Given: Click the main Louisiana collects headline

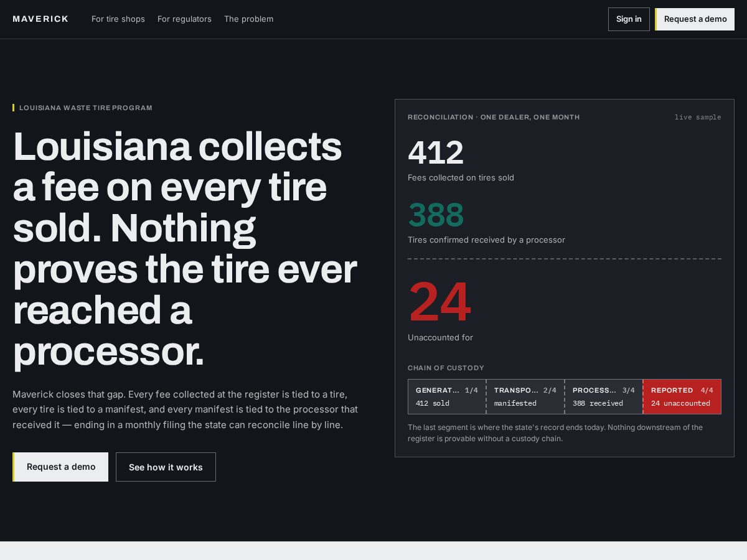Looking at the screenshot, I should coord(185,249).
